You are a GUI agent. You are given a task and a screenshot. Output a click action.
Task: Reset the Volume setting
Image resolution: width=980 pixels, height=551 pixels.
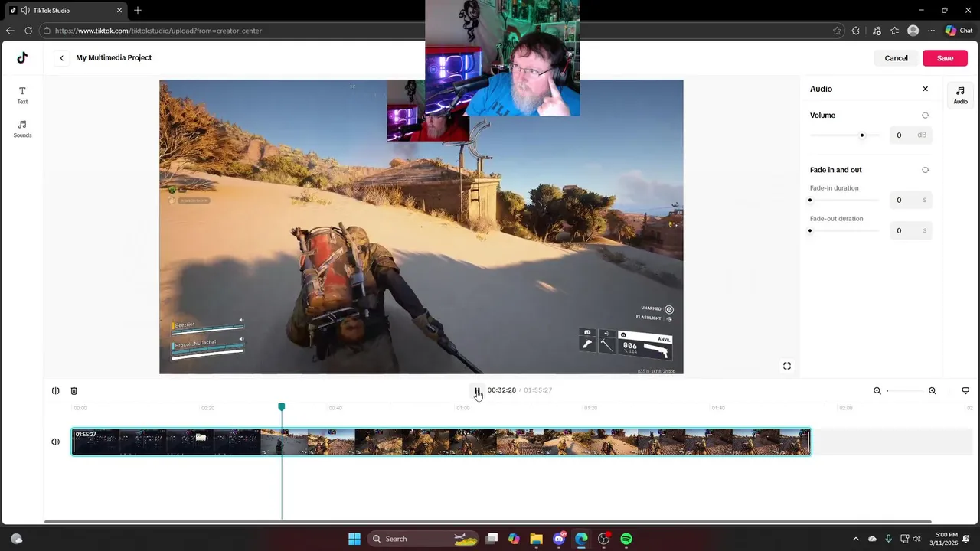coord(925,116)
